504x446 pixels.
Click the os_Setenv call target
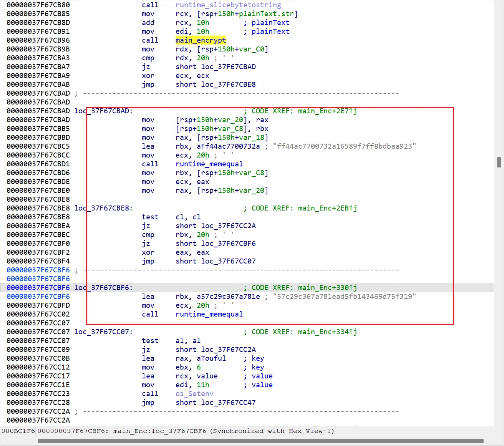(x=194, y=394)
